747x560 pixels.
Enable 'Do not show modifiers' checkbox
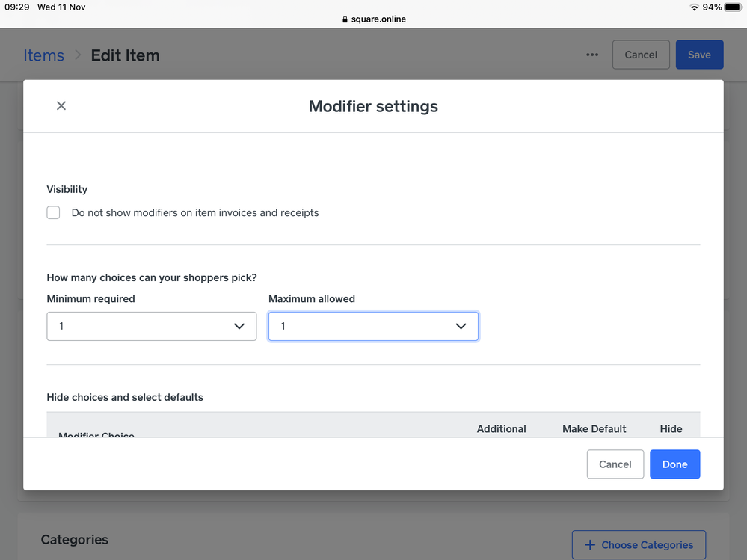(x=53, y=213)
